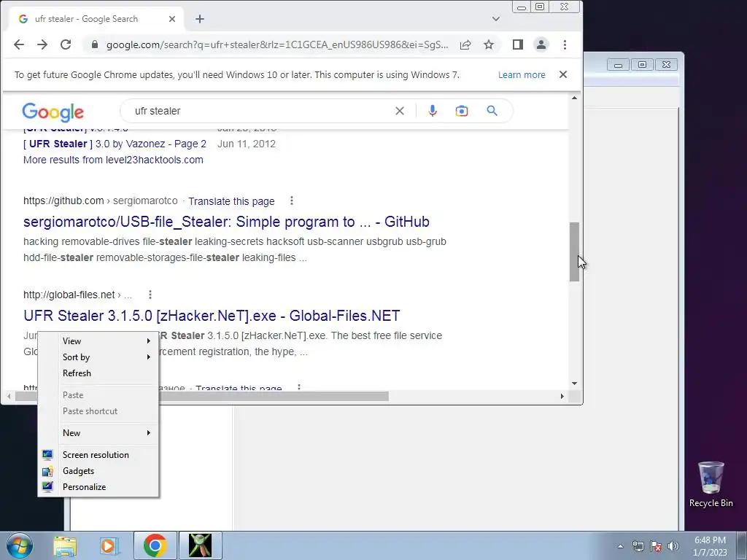Image resolution: width=747 pixels, height=560 pixels.
Task: Open Gadgets from context menu
Action: (98, 471)
